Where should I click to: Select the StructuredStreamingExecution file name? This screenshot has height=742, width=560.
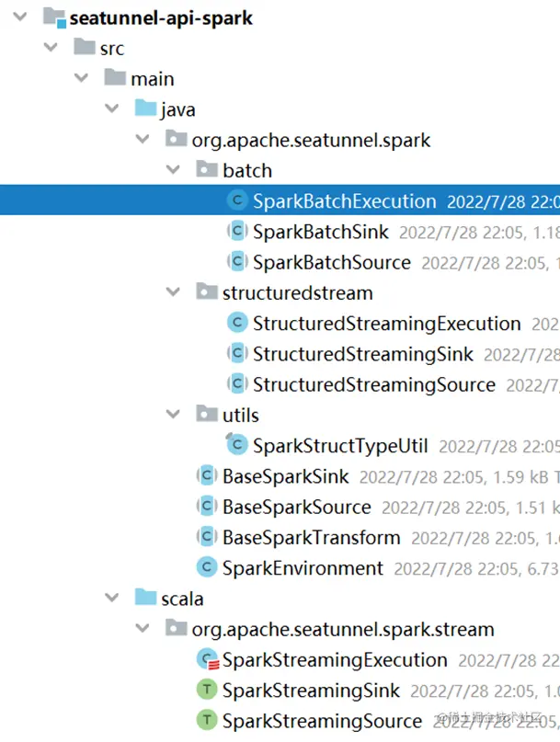click(387, 324)
